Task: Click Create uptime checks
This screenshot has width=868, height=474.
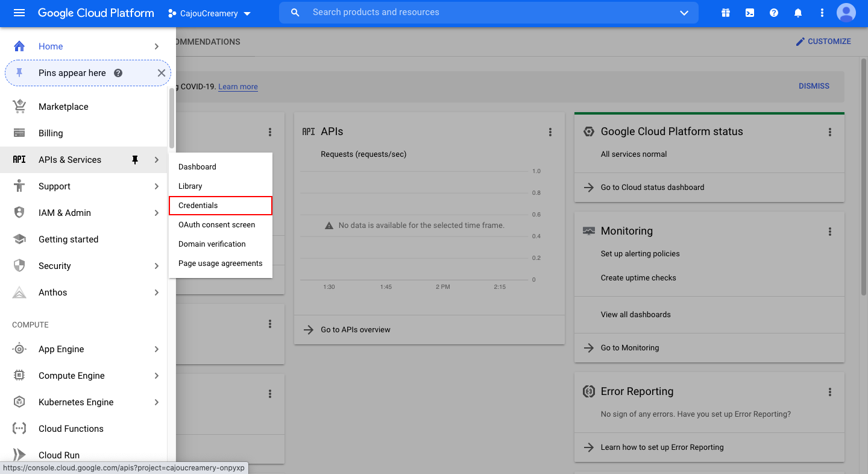Action: point(638,278)
